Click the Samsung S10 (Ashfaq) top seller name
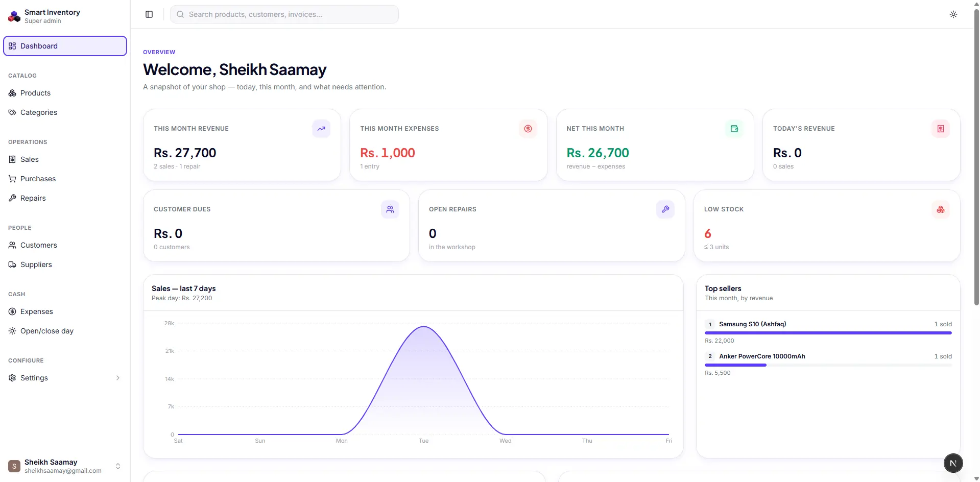The image size is (980, 482). coord(753,324)
